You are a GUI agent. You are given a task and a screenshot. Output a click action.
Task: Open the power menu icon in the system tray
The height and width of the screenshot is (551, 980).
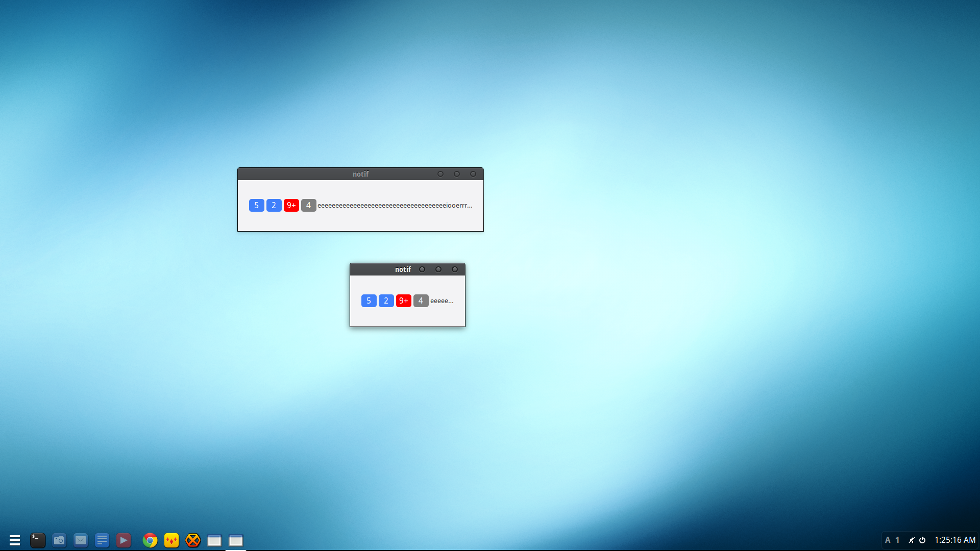pos(922,540)
